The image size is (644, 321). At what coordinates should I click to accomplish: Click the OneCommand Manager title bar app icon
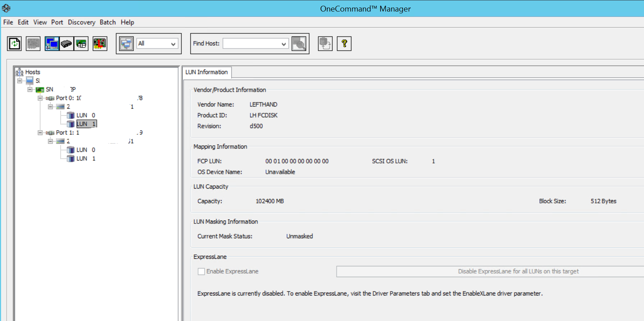tap(6, 8)
